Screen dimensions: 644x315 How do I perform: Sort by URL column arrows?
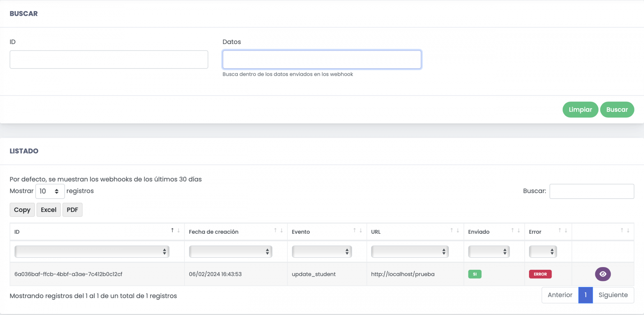click(x=455, y=231)
